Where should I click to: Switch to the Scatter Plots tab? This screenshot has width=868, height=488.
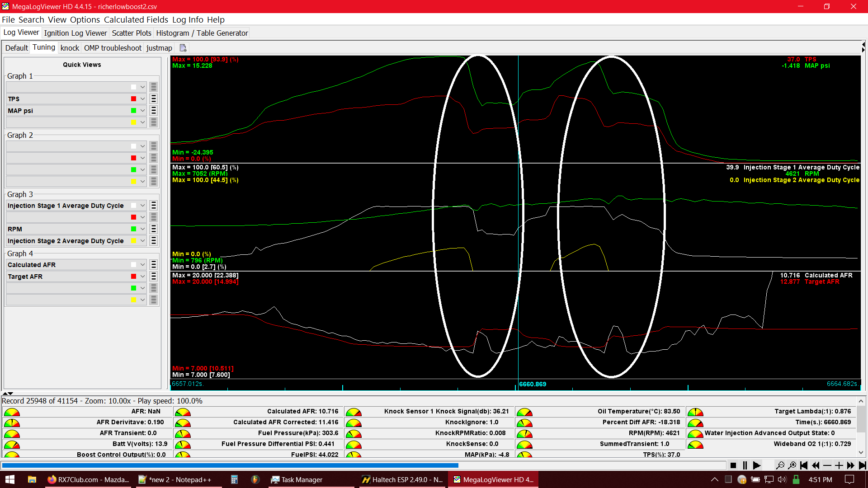click(132, 33)
